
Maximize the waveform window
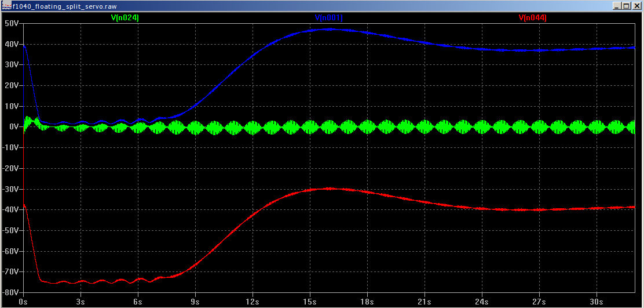627,6
